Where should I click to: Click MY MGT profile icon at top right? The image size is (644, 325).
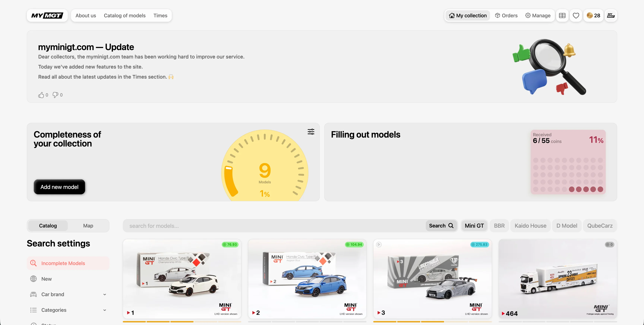pyautogui.click(x=611, y=15)
